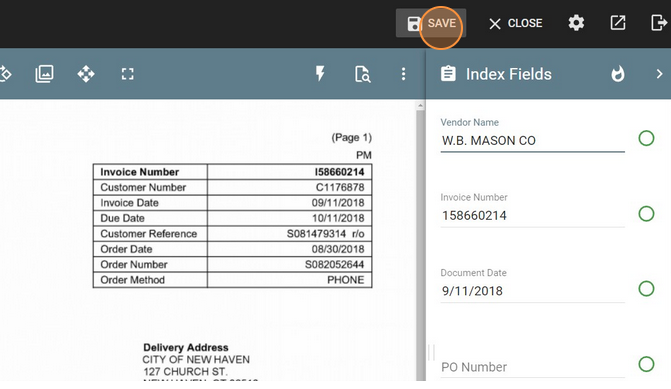Screen dimensions: 671x389
Task: Click the document viewer scroll-up arrow
Action: (420, 105)
